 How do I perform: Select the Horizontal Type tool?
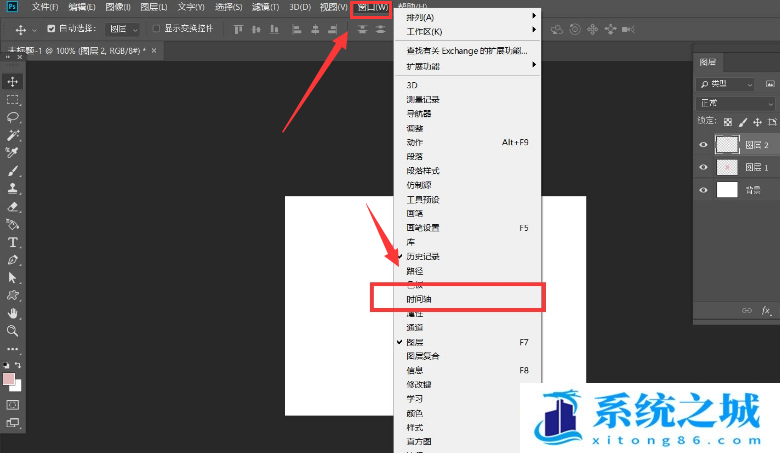[13, 242]
